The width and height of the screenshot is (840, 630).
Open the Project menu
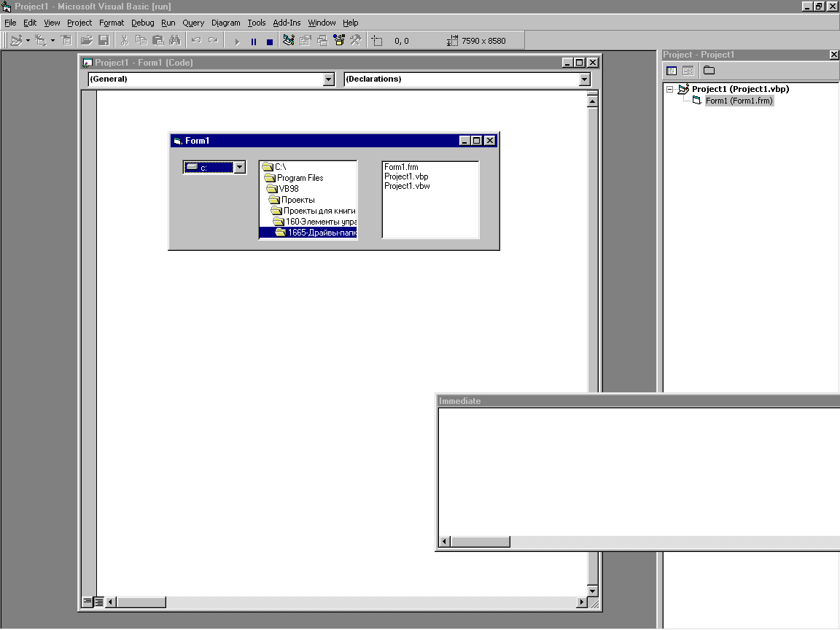[x=79, y=23]
